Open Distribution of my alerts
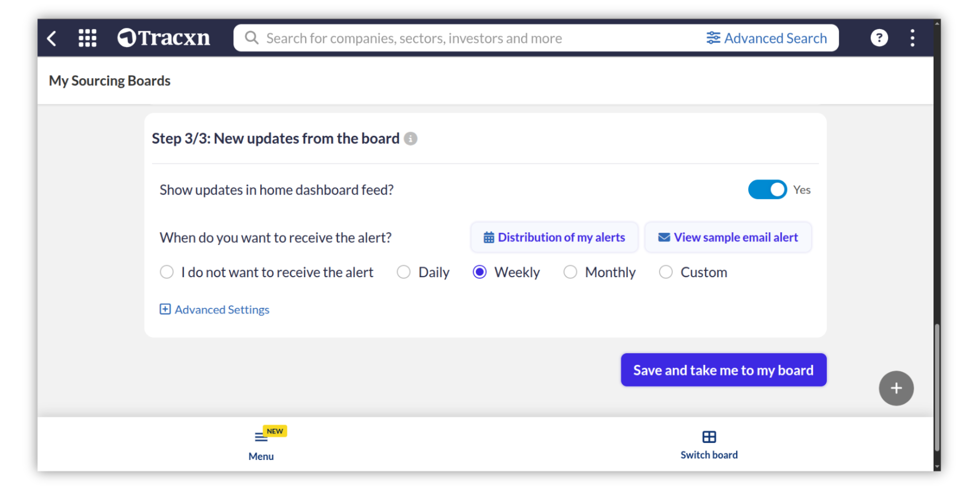 click(x=554, y=237)
